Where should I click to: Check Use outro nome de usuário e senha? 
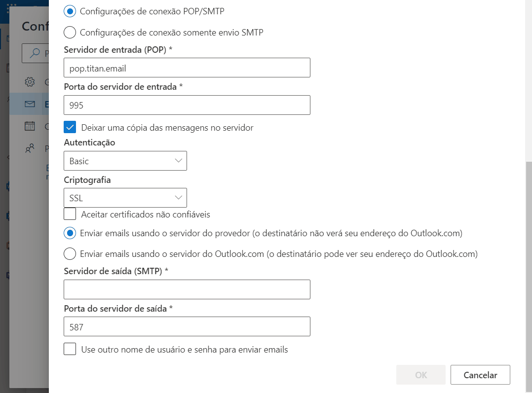coord(70,349)
